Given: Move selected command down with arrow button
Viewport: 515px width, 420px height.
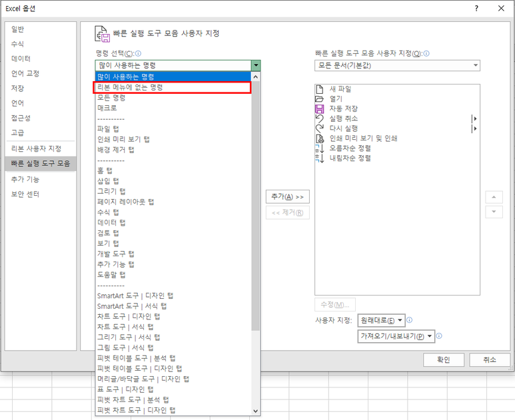Looking at the screenshot, I should point(494,212).
